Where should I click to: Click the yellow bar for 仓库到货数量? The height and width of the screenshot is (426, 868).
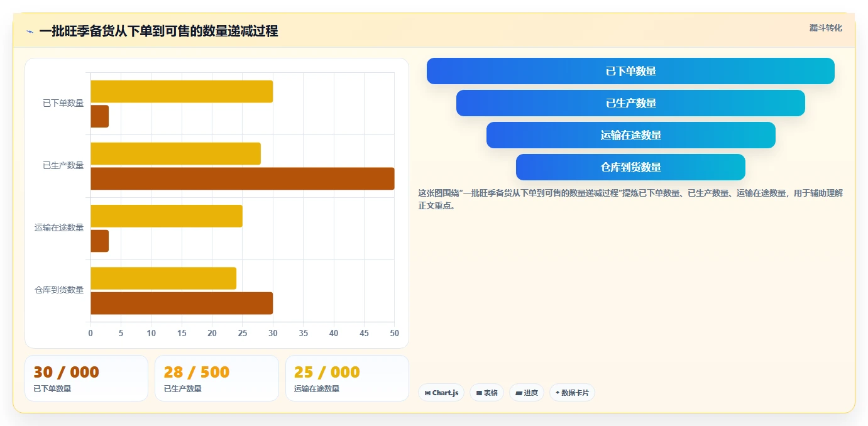click(163, 278)
